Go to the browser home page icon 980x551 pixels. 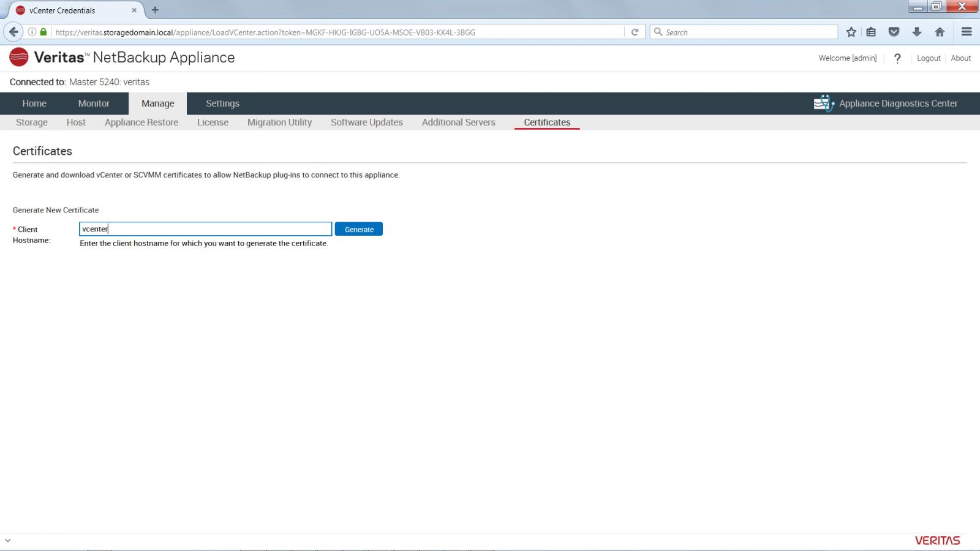point(940,32)
